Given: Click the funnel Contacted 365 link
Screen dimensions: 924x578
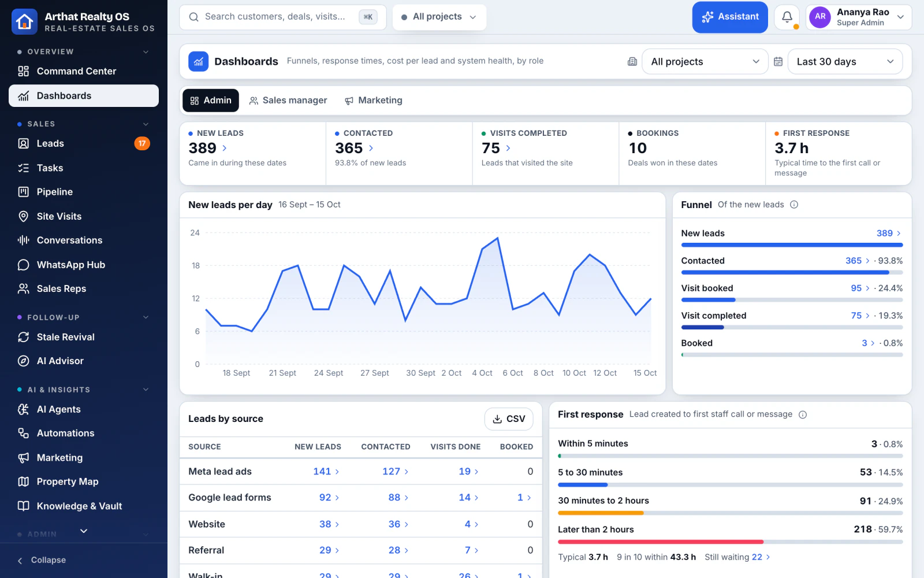Looking at the screenshot, I should pyautogui.click(x=858, y=261).
